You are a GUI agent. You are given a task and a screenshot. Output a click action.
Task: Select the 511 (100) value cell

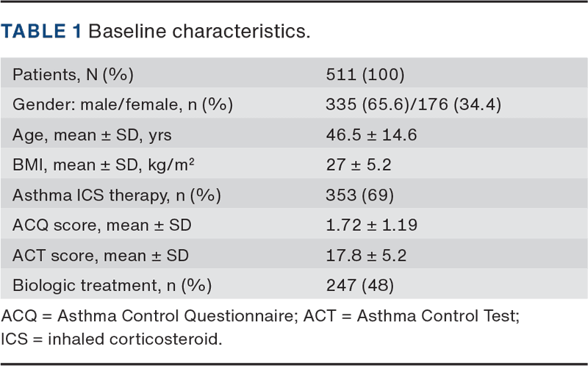click(x=365, y=74)
